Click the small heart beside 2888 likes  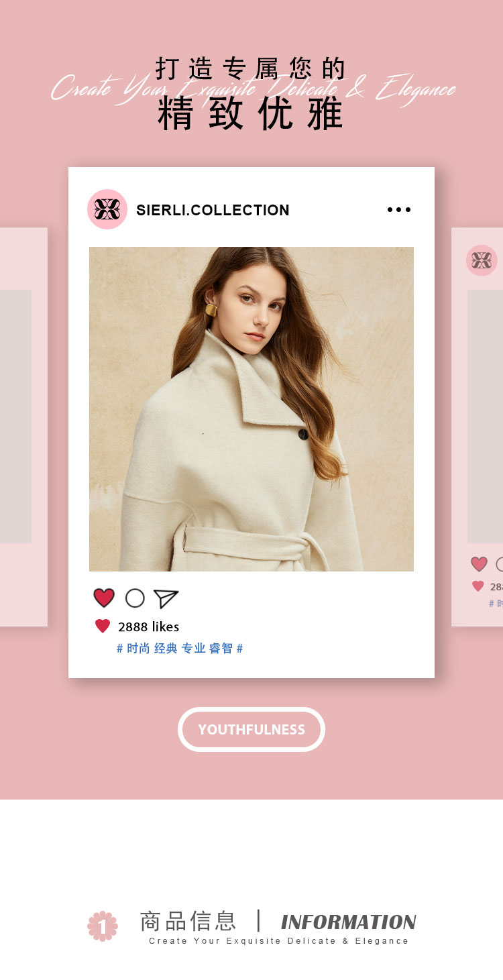pos(103,626)
